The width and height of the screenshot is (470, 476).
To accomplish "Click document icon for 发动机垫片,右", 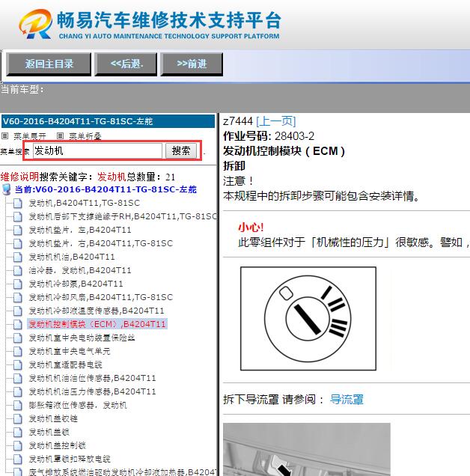I will 18,243.
